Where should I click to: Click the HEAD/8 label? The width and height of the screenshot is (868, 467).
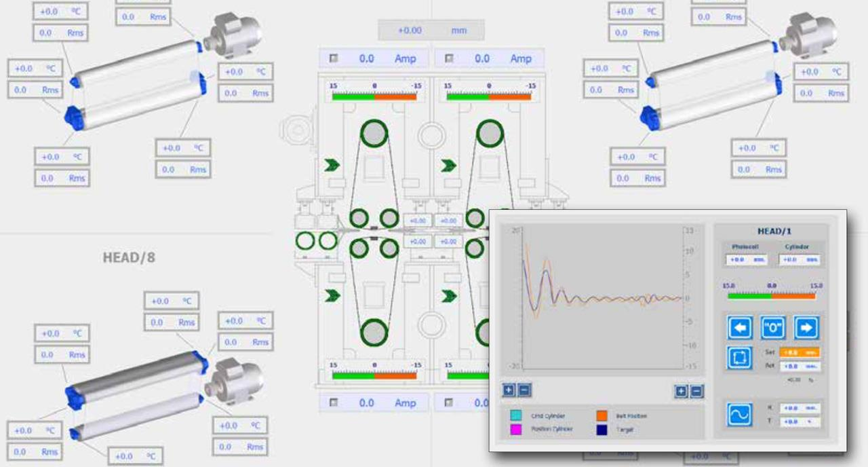tap(130, 258)
